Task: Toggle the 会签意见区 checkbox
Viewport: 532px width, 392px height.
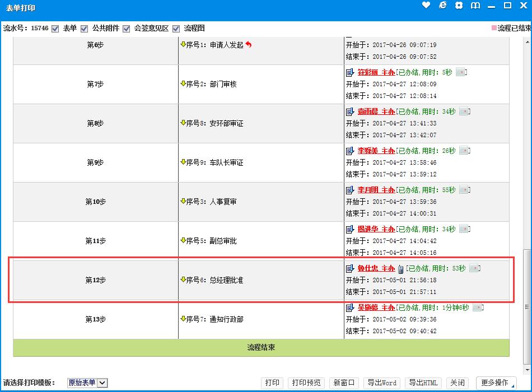Action: [x=127, y=29]
